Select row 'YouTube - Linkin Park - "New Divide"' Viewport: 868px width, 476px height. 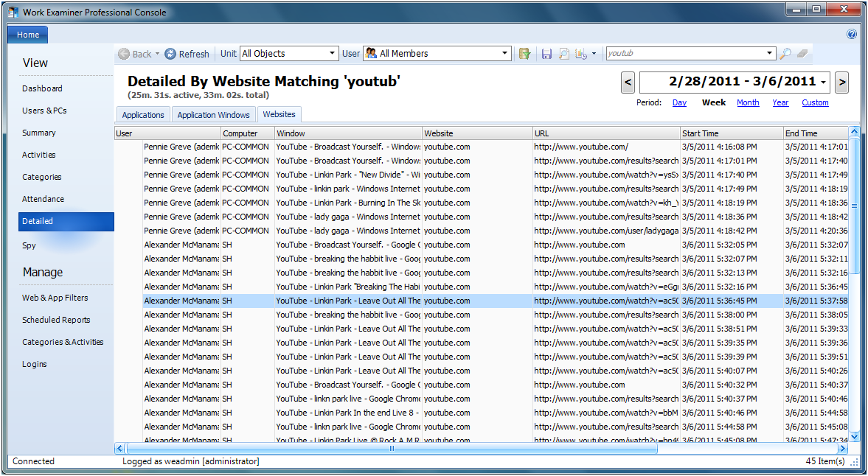pos(481,175)
